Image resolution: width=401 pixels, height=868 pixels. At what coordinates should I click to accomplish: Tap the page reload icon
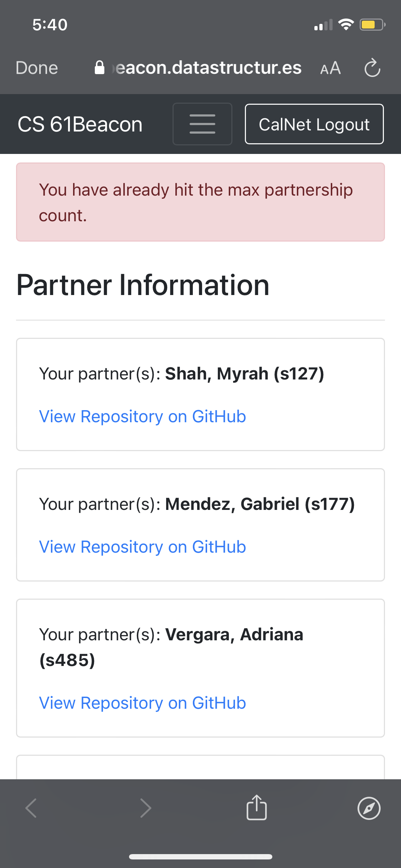(372, 68)
